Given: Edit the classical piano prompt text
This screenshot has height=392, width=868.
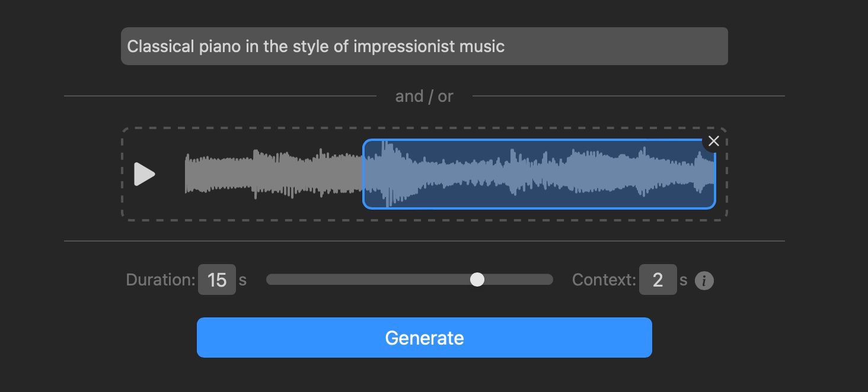Looking at the screenshot, I should pyautogui.click(x=424, y=46).
